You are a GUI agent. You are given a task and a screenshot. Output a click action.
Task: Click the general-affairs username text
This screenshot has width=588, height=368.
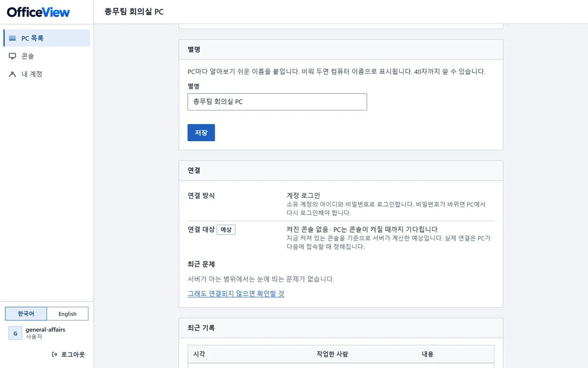pos(45,330)
